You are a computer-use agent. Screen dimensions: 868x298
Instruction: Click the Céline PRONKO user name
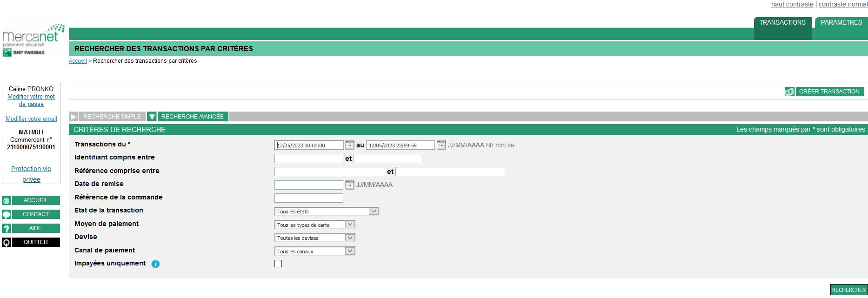pos(31,89)
